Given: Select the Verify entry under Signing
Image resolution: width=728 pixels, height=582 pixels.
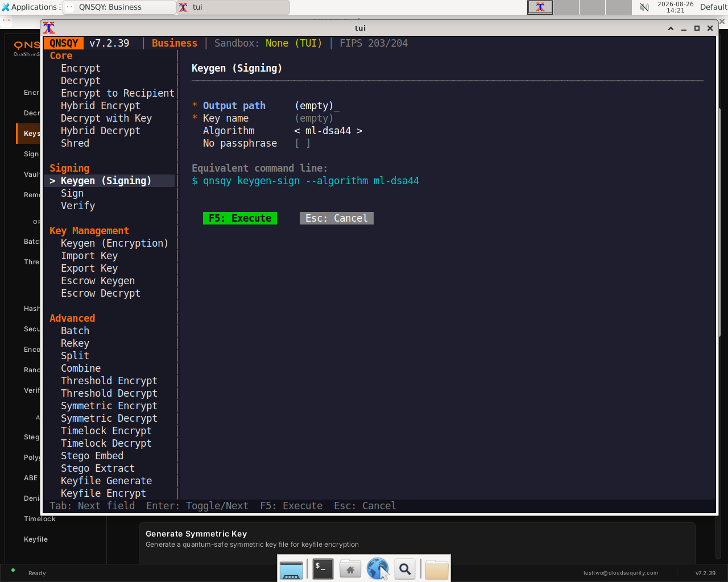Looking at the screenshot, I should click(x=78, y=206).
